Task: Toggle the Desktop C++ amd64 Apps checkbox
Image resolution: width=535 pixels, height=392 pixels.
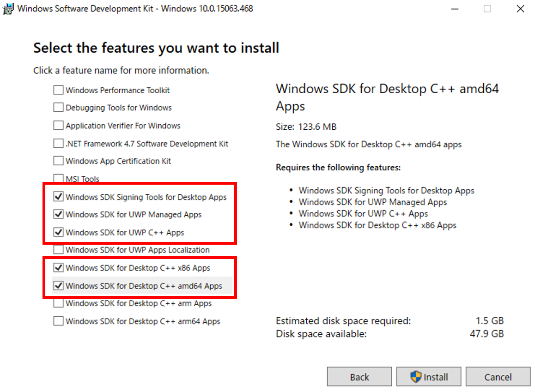Action: [x=58, y=285]
